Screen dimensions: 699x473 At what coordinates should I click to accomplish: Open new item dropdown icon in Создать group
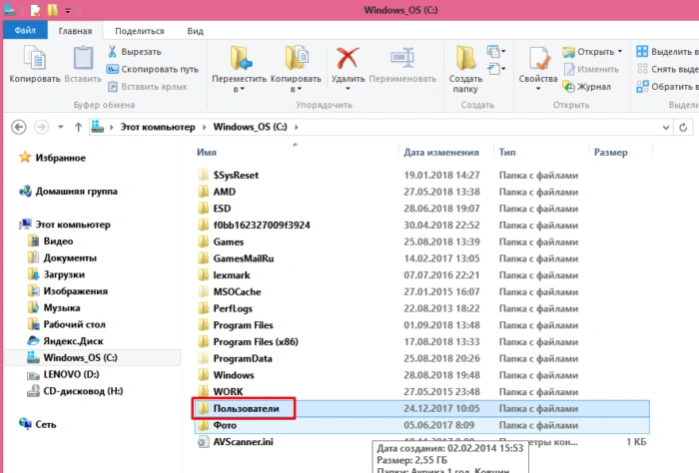pos(496,52)
